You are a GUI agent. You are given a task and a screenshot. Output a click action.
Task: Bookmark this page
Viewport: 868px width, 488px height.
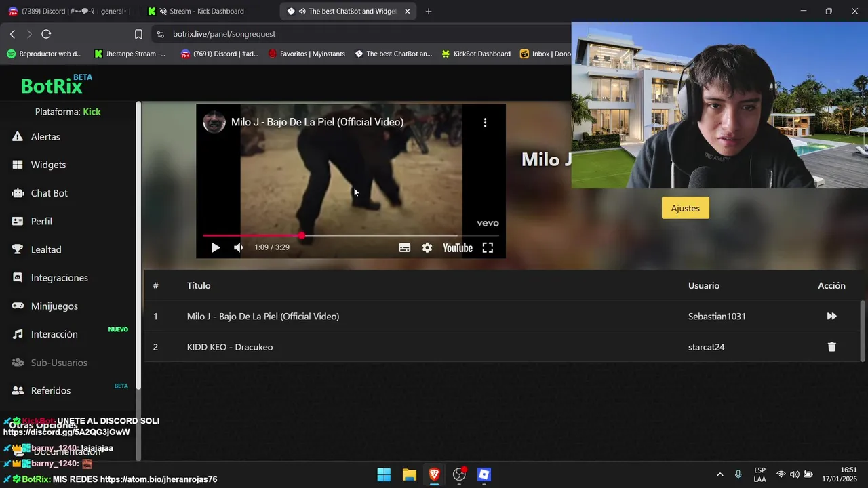click(138, 34)
